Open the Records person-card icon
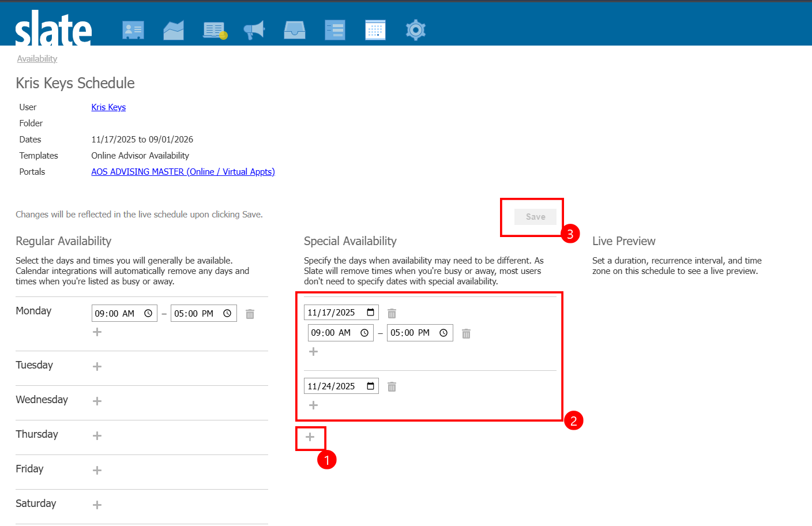The width and height of the screenshot is (812, 526). pyautogui.click(x=133, y=30)
